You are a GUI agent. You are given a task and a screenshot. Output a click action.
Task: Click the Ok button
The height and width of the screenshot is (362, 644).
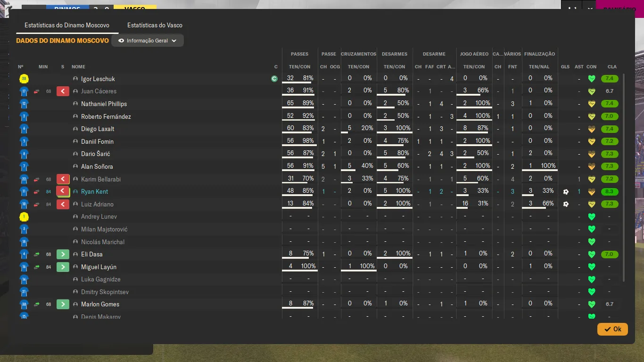pos(612,329)
